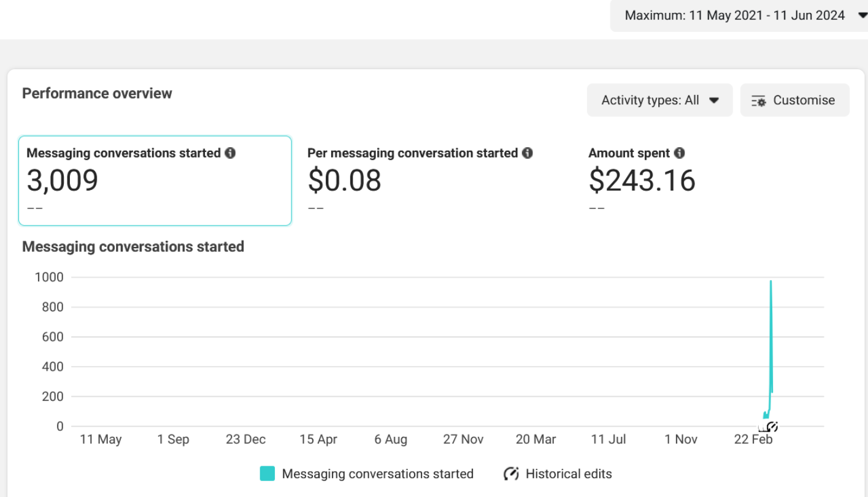The width and height of the screenshot is (868, 497).
Task: Click the gear-list icon on Customise
Action: coord(759,101)
